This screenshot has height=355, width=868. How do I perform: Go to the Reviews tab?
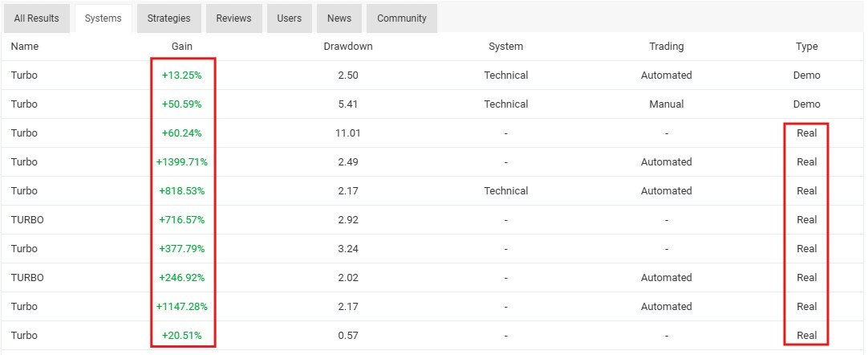click(x=233, y=18)
